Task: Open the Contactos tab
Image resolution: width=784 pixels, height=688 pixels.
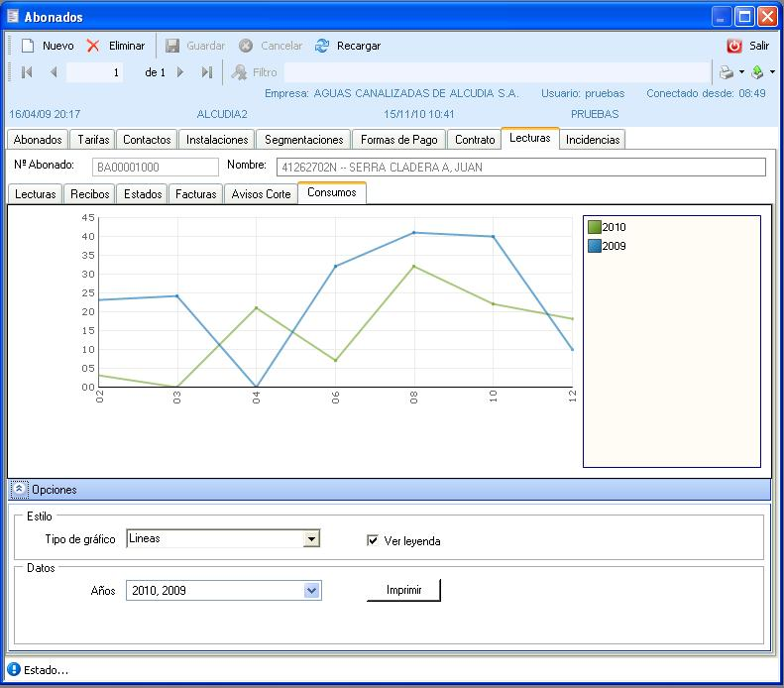Action: 147,140
